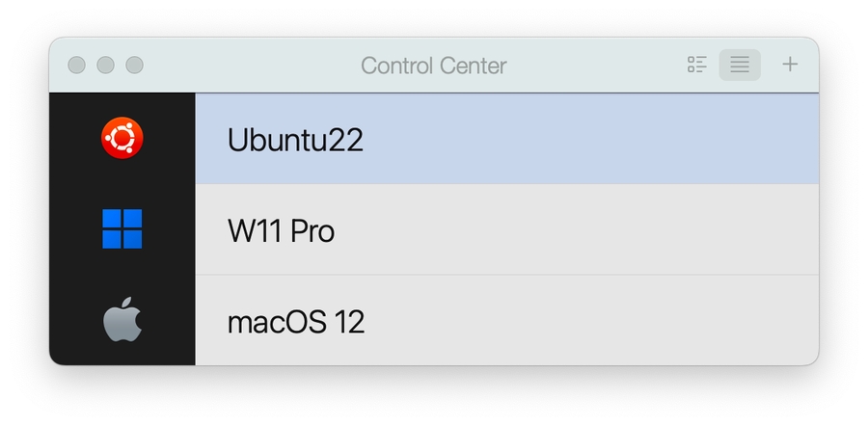Click the Windows 11 logo icon

point(122,228)
